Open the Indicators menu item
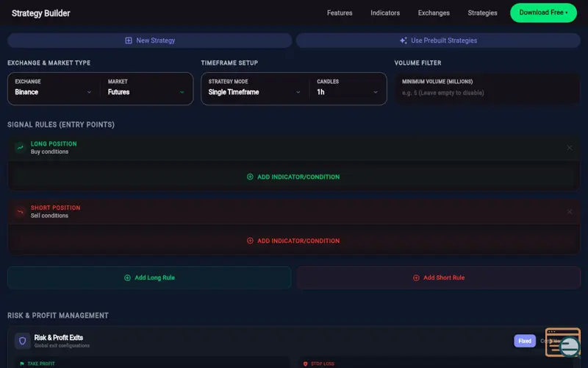 [x=385, y=13]
